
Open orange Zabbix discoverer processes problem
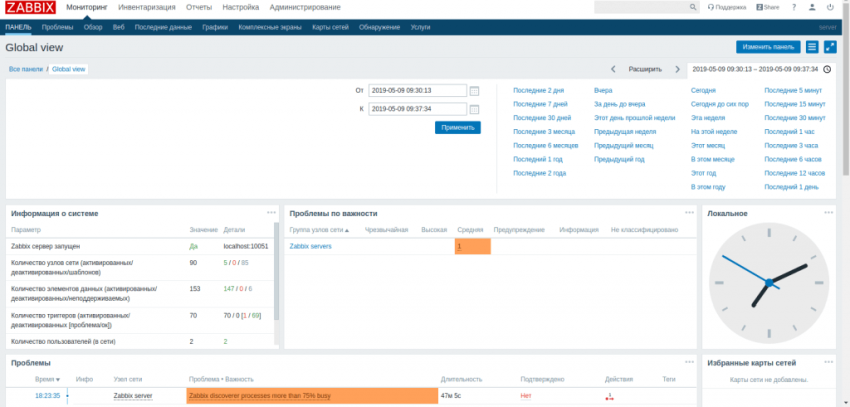click(312, 396)
